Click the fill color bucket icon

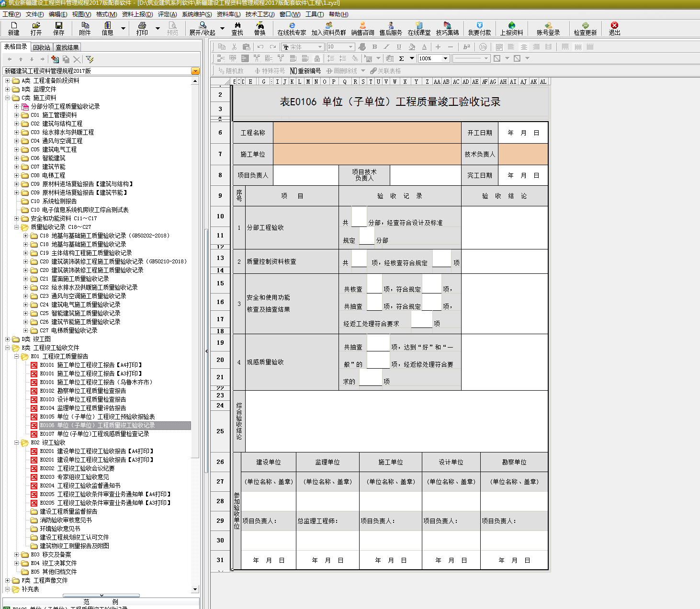pyautogui.click(x=412, y=47)
